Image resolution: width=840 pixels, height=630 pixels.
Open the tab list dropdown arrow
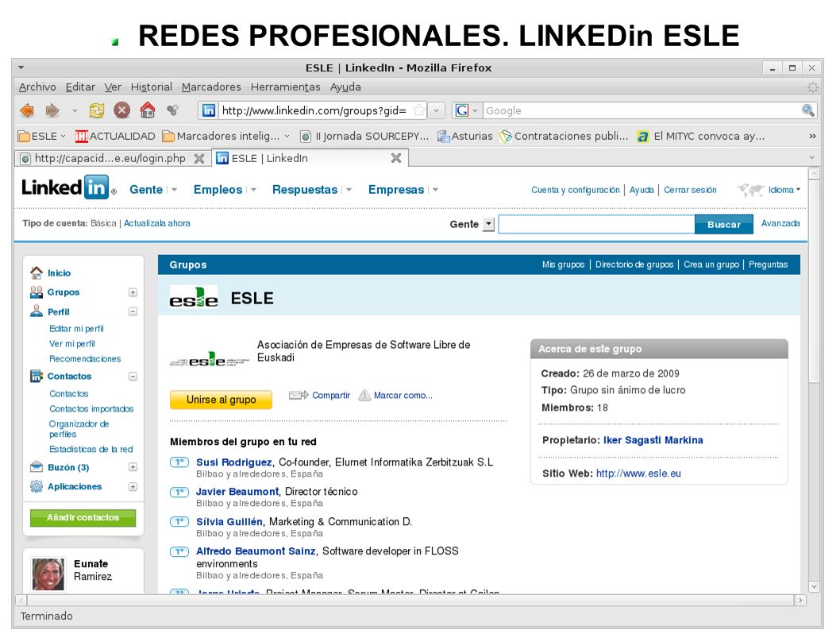click(x=811, y=157)
